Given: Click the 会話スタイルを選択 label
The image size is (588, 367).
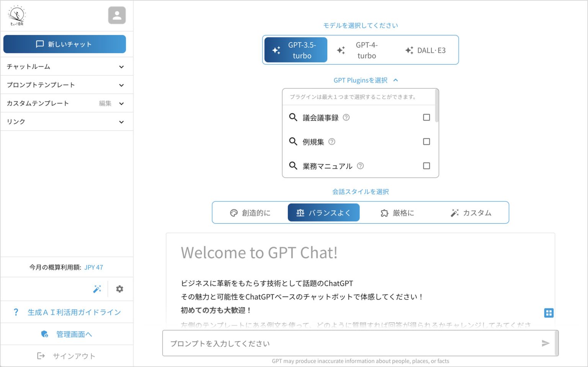Looking at the screenshot, I should coord(361,191).
